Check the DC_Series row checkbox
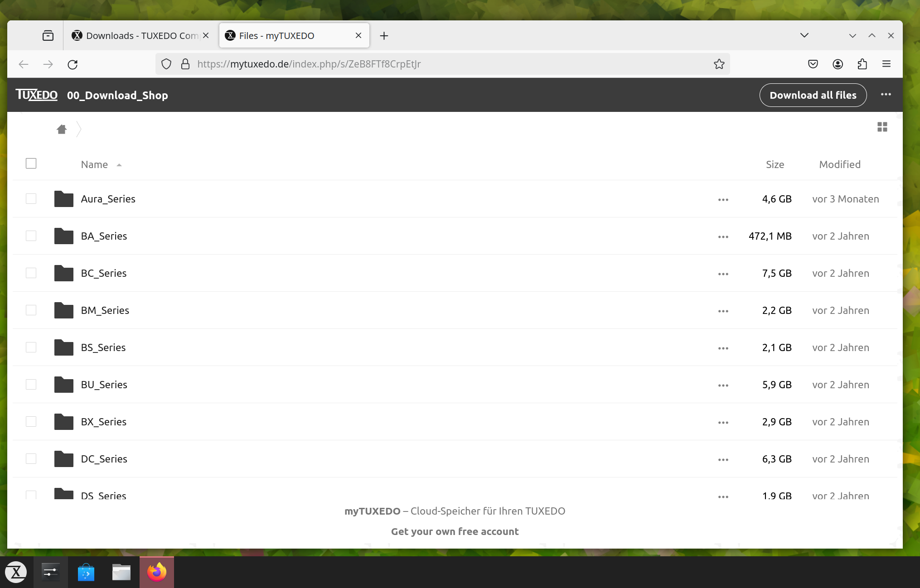 [31, 459]
